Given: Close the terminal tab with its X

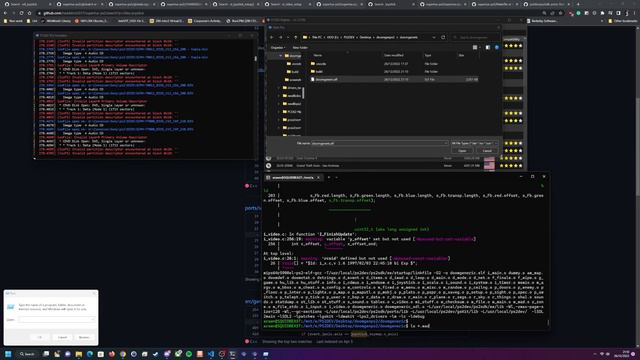Looking at the screenshot, I should pyautogui.click(x=318, y=178).
